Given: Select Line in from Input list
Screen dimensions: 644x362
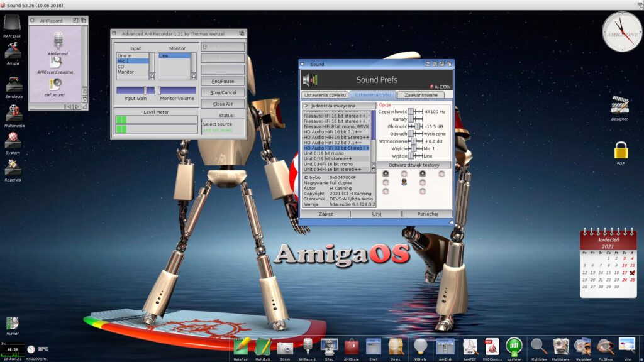Looking at the screenshot, I should pos(133,56).
